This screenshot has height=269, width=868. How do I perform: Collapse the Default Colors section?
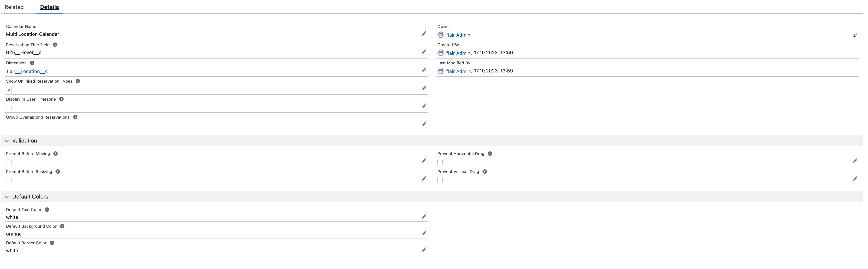pos(7,197)
